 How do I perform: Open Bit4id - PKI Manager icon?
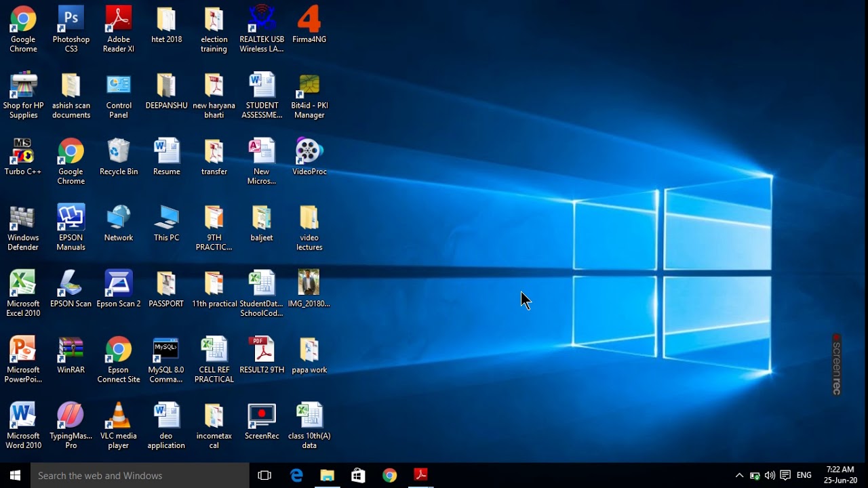click(x=309, y=95)
